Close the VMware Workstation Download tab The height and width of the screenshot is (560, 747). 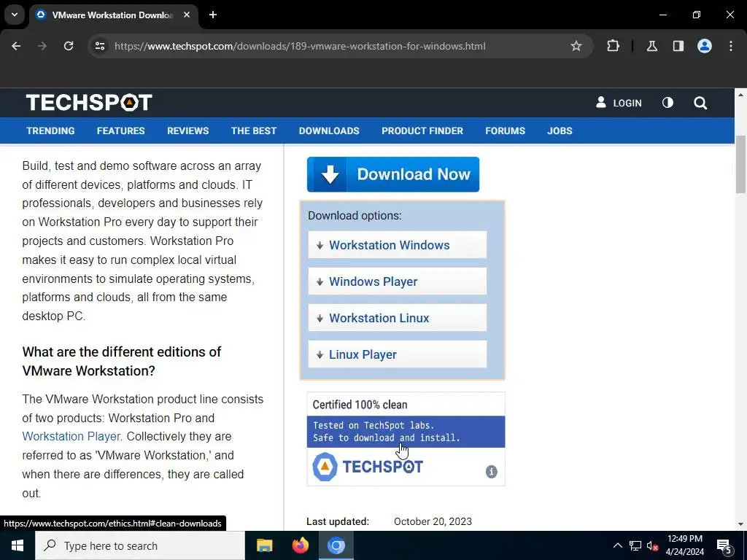pos(187,15)
